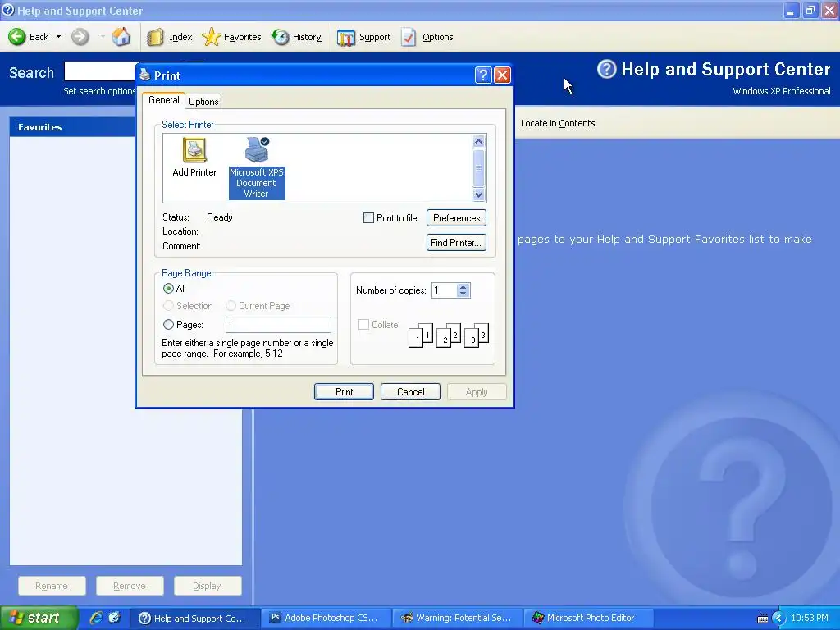Enable the Print to file checkbox
Screen dimensions: 840x630
click(x=368, y=218)
